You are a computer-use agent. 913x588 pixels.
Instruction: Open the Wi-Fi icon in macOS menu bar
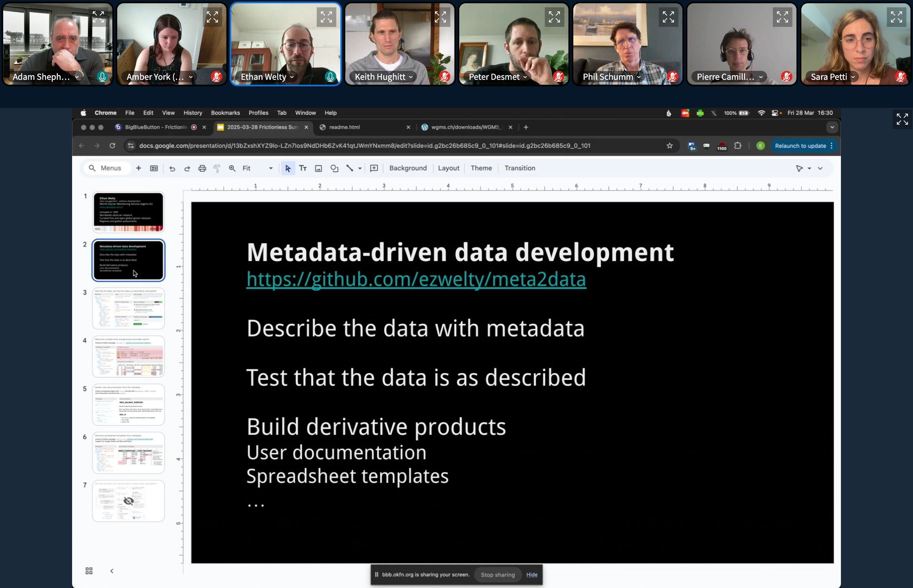click(761, 113)
